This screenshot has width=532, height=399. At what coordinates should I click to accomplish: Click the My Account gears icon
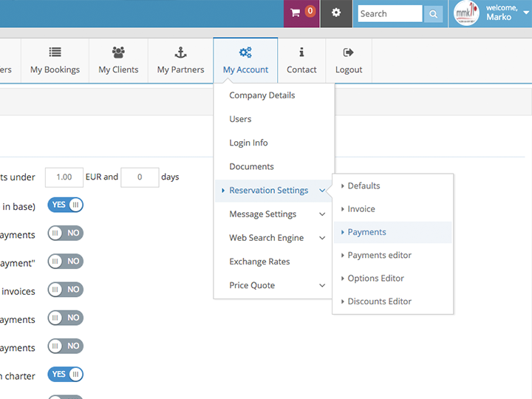click(245, 52)
